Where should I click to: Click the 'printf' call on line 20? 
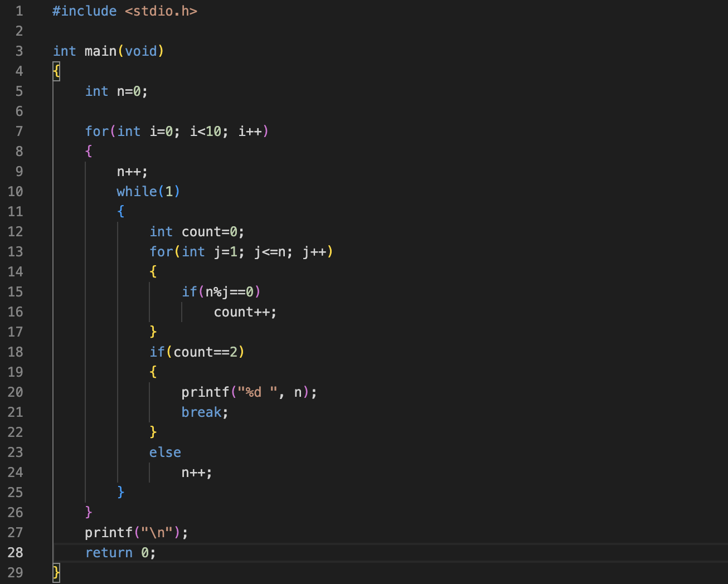click(206, 392)
